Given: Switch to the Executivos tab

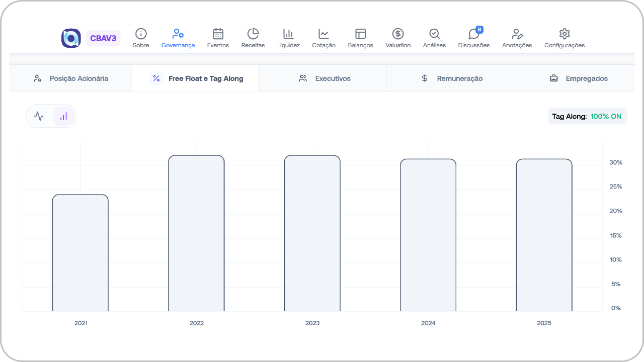Looking at the screenshot, I should point(323,78).
